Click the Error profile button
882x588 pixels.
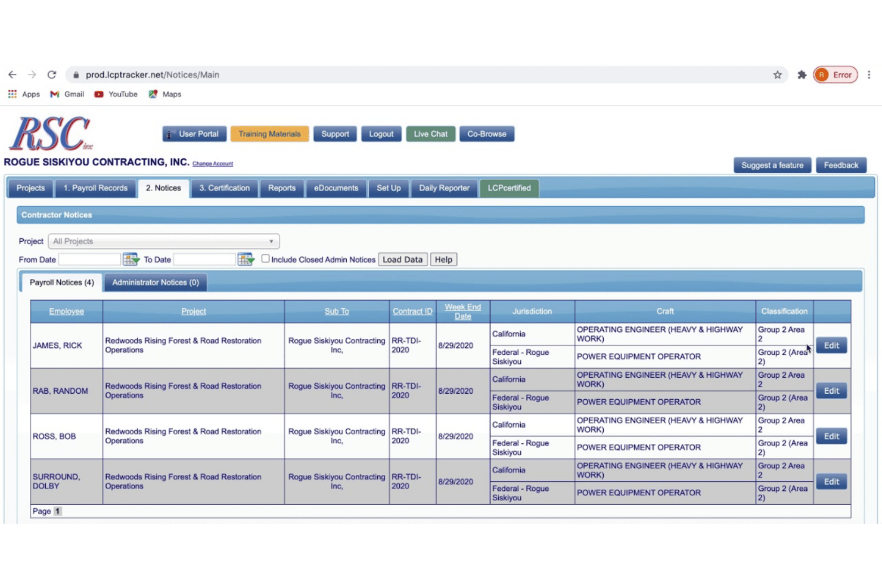click(836, 74)
